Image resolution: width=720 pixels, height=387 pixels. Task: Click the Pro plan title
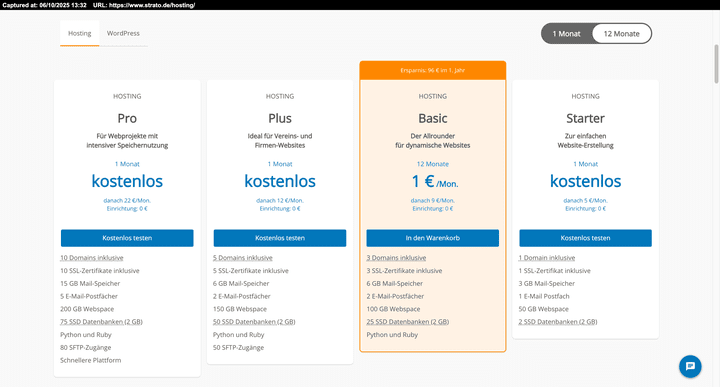coord(127,118)
